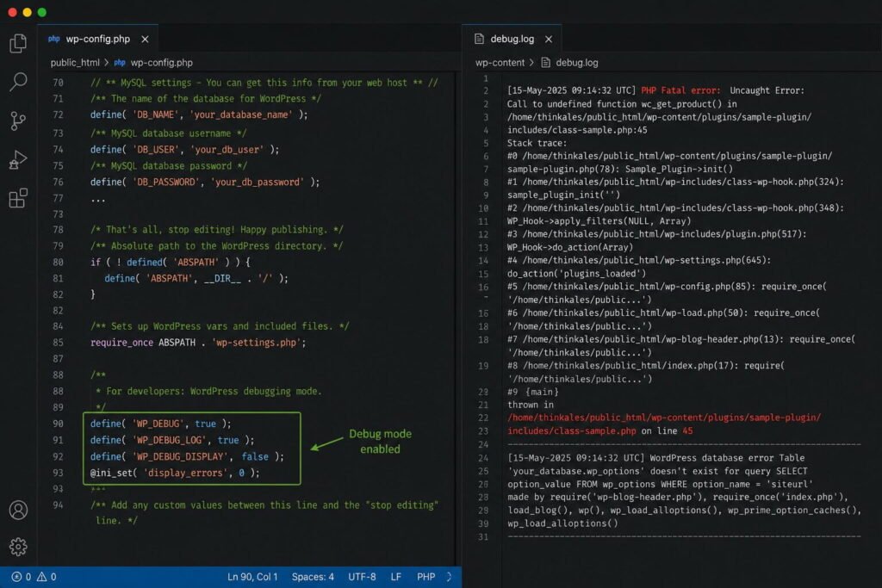The image size is (882, 588).
Task: Click the 'ABSPATH' string in defined() check
Action: pos(196,262)
